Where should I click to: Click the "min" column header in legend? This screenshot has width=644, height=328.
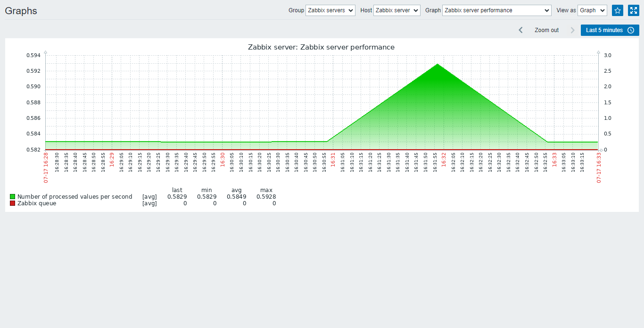click(x=206, y=190)
